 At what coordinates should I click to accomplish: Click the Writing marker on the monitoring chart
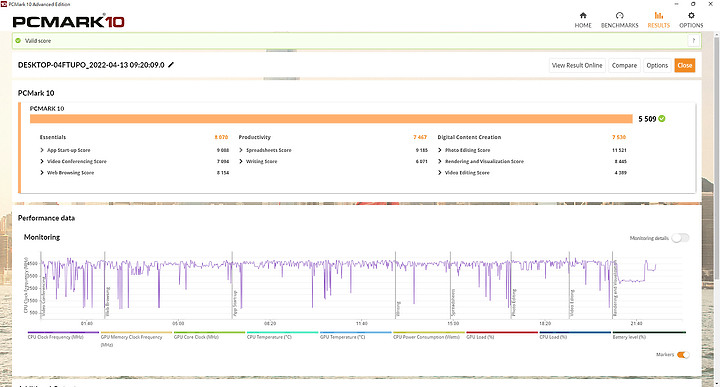pos(398,308)
